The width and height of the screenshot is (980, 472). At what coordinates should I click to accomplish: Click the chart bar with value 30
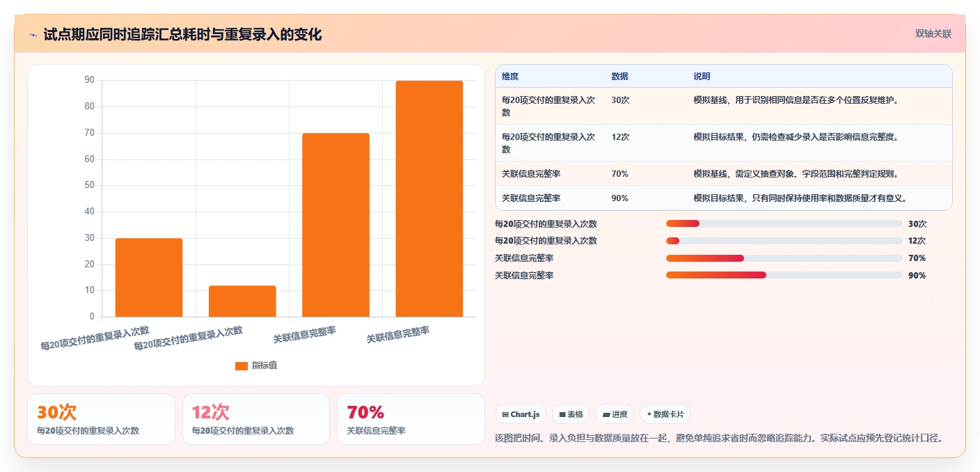pos(149,278)
